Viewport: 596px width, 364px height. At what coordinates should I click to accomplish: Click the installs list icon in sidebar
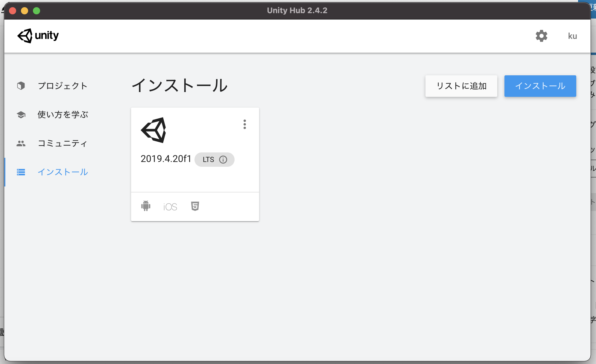pyautogui.click(x=21, y=172)
